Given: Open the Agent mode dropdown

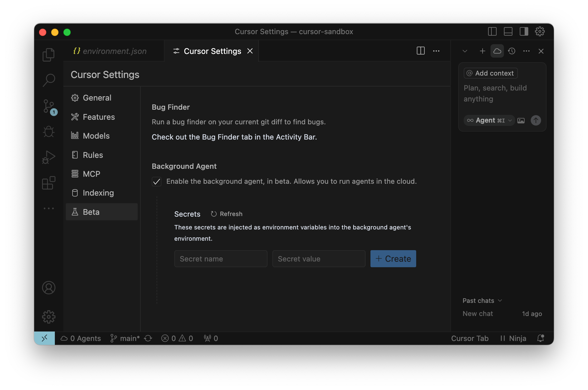Looking at the screenshot, I should (489, 120).
